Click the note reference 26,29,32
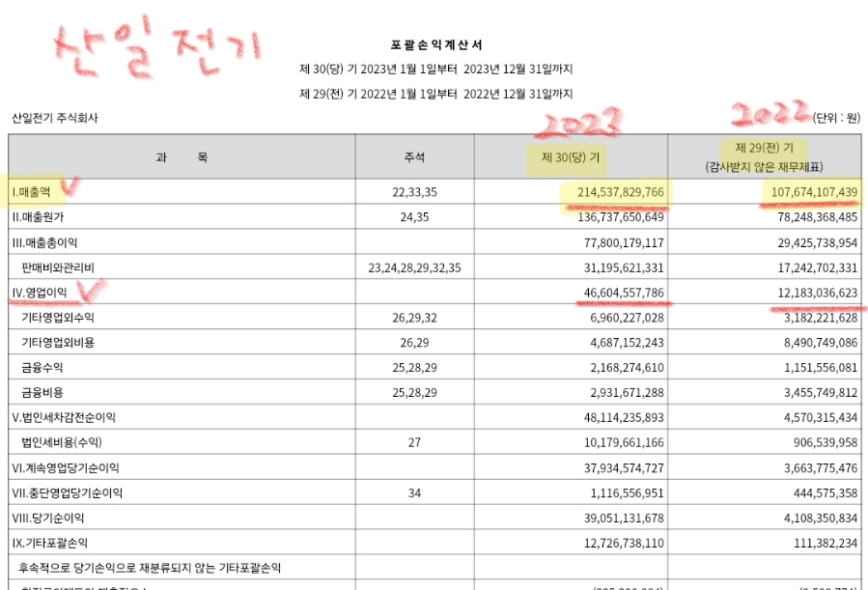This screenshot has width=868, height=590. click(414, 318)
